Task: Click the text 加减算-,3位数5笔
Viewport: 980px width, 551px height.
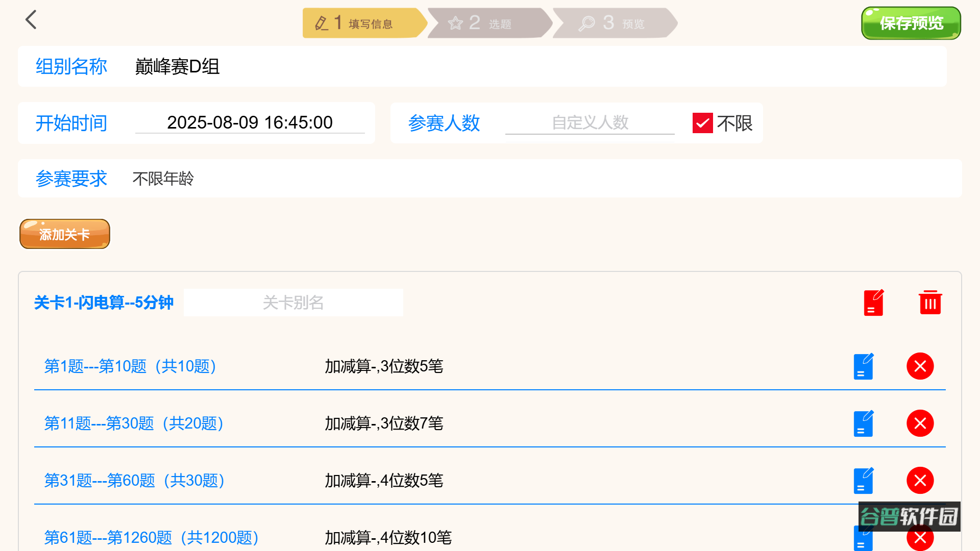Action: [384, 366]
